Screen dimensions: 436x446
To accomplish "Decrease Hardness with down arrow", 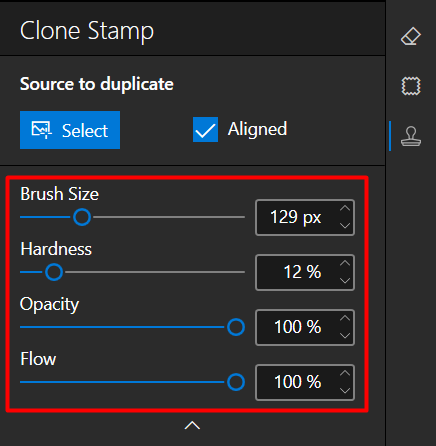I will pos(345,281).
